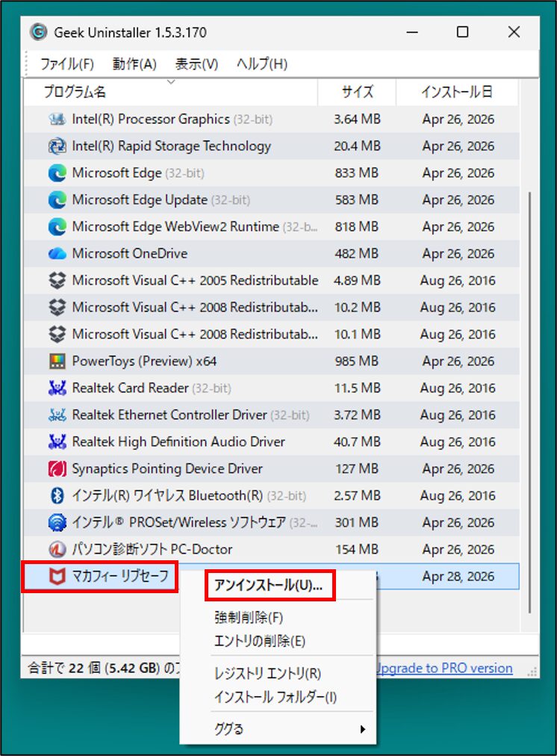
Task: Click the Geek Uninstaller app icon in title bar
Action: coord(39,32)
